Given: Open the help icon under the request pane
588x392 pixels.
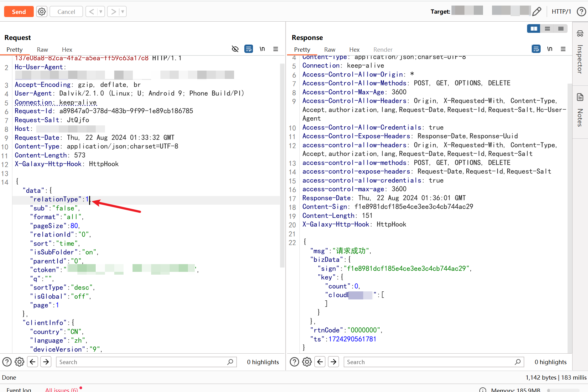Looking at the screenshot, I should pyautogui.click(x=7, y=362).
